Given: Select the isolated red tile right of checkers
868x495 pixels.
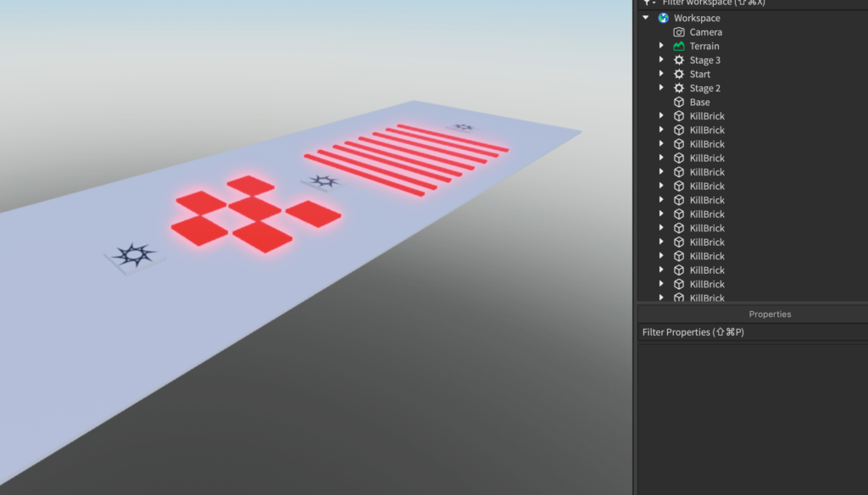Looking at the screenshot, I should click(314, 214).
